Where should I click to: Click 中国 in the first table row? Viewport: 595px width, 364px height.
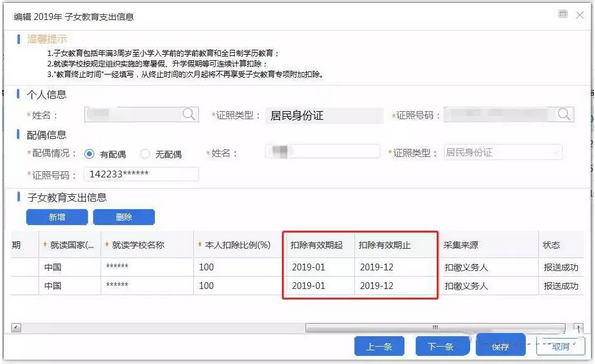53,267
